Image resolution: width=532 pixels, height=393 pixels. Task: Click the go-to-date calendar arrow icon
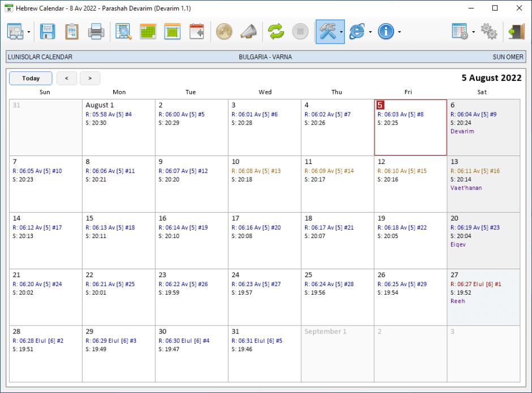coord(196,32)
